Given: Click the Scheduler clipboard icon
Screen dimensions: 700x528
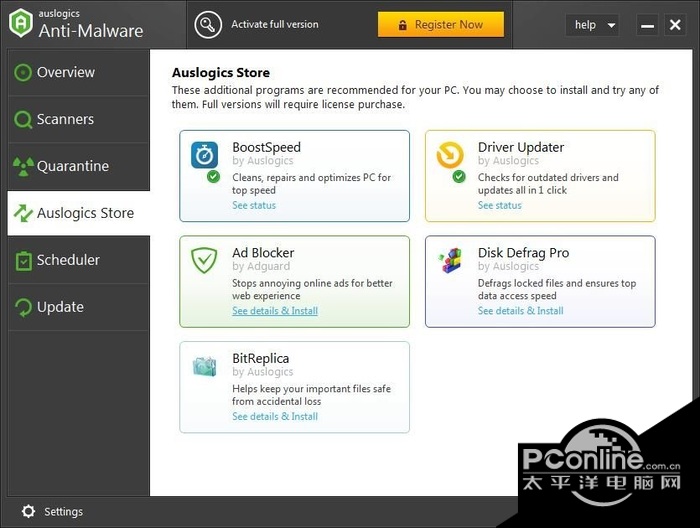Looking at the screenshot, I should click(23, 261).
